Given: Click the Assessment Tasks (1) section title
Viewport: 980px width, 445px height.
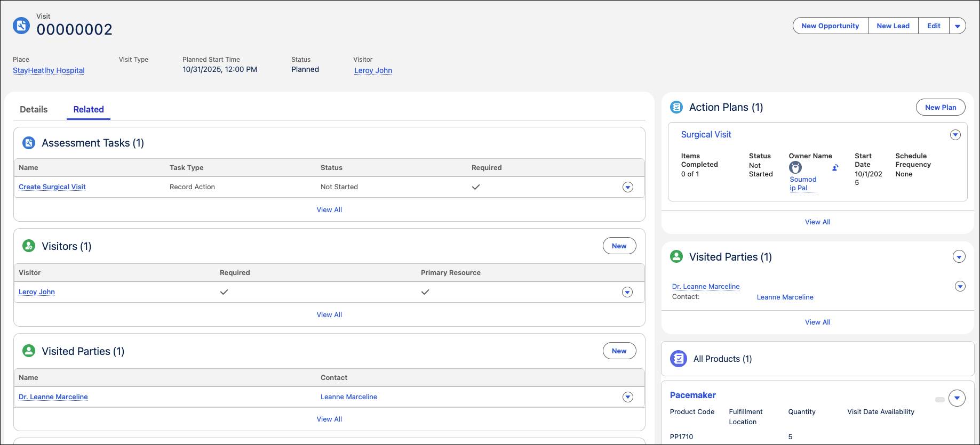Looking at the screenshot, I should 93,143.
